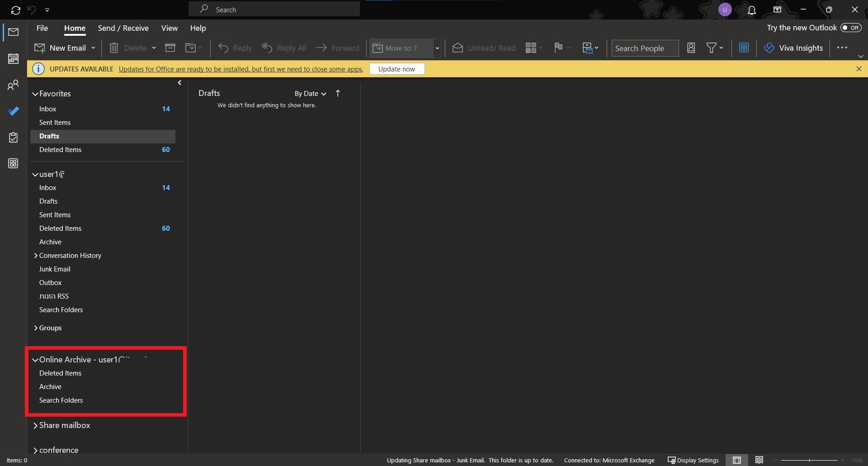The height and width of the screenshot is (466, 868).
Task: Collapse the user1@ mailbox tree
Action: tap(35, 175)
